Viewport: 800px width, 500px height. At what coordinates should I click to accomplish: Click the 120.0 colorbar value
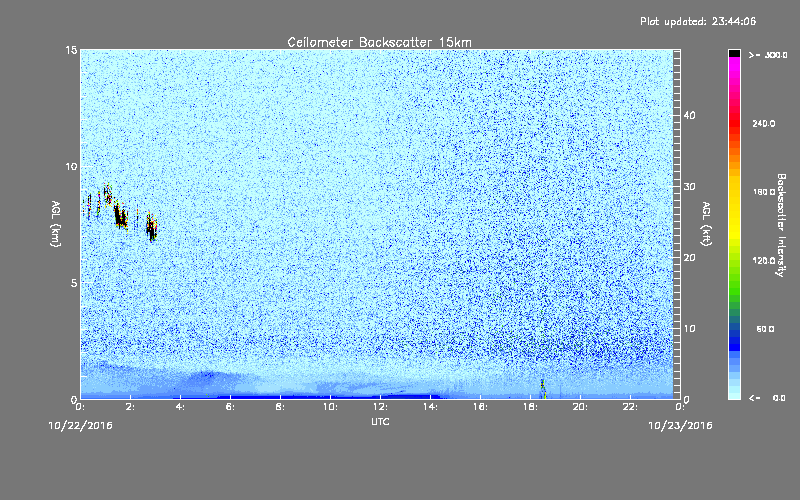[x=764, y=260]
